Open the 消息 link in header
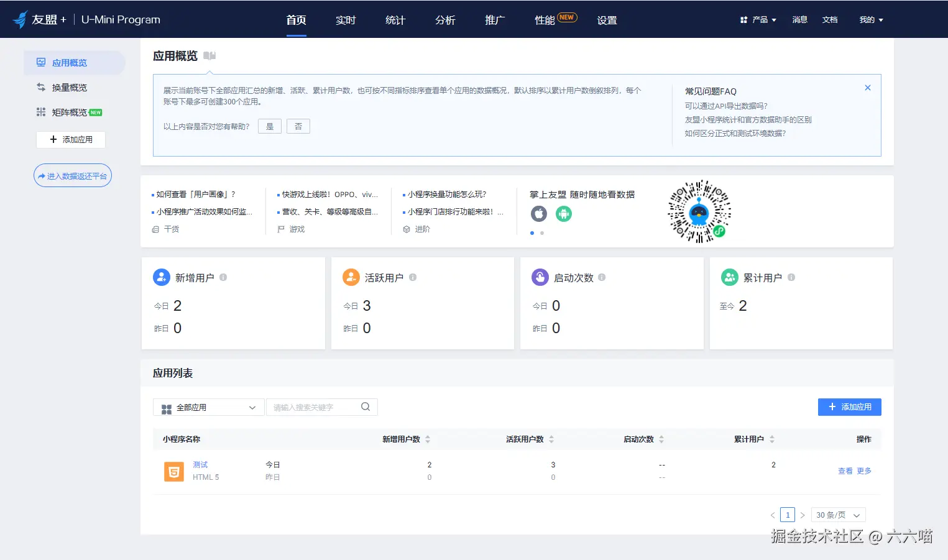The width and height of the screenshot is (948, 560). pyautogui.click(x=800, y=20)
